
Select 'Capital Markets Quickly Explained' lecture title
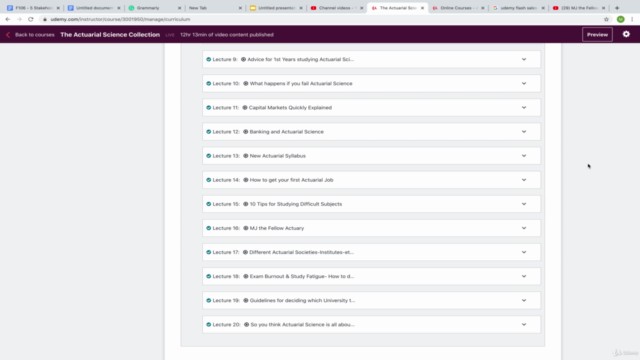point(290,107)
